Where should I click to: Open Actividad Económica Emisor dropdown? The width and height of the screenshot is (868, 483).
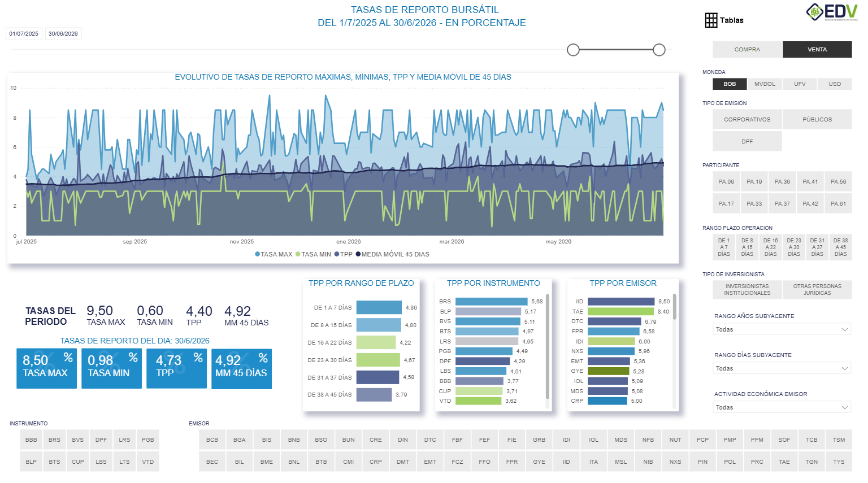[782, 407]
